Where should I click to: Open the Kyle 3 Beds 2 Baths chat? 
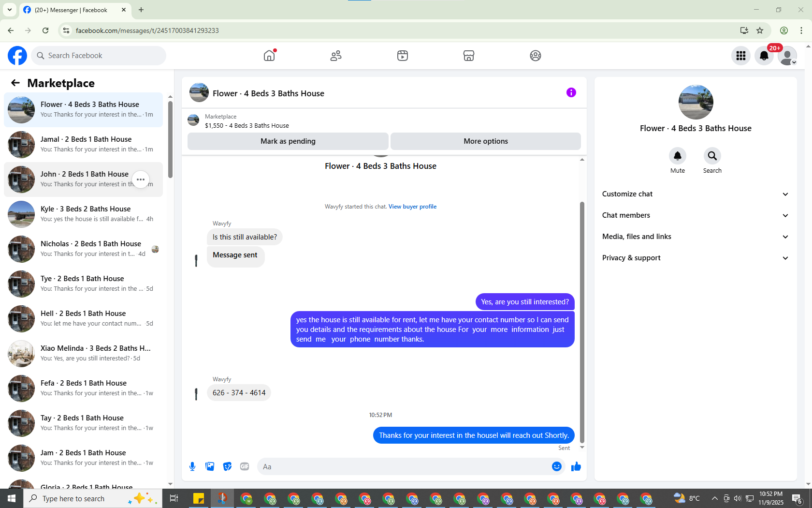coord(83,214)
